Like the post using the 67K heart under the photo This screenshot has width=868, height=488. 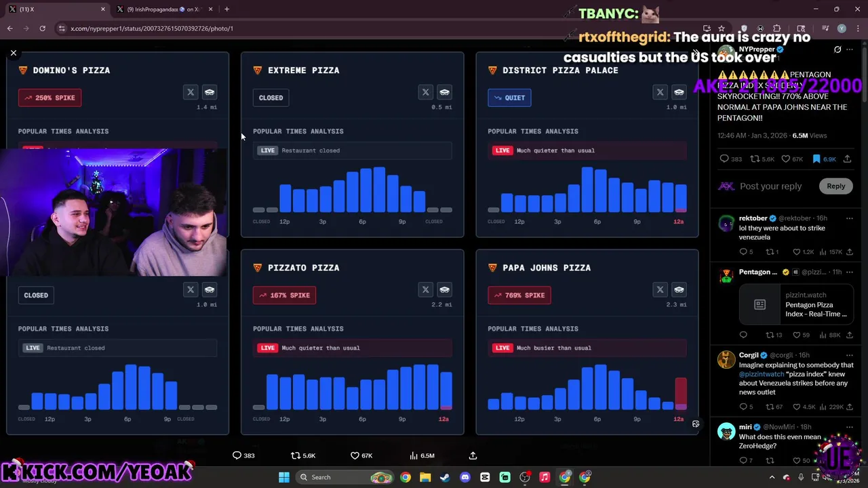361,455
